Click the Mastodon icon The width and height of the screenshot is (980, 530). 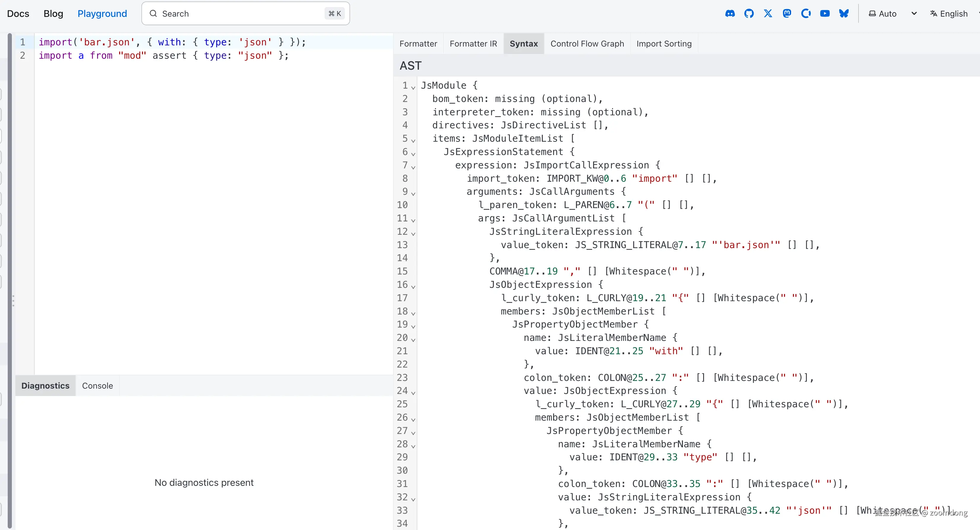coord(787,14)
